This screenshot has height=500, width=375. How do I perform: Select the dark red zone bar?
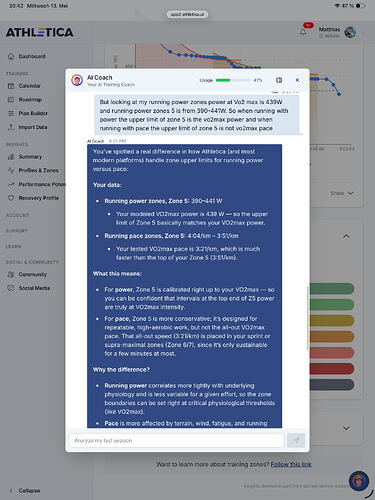coord(332,369)
